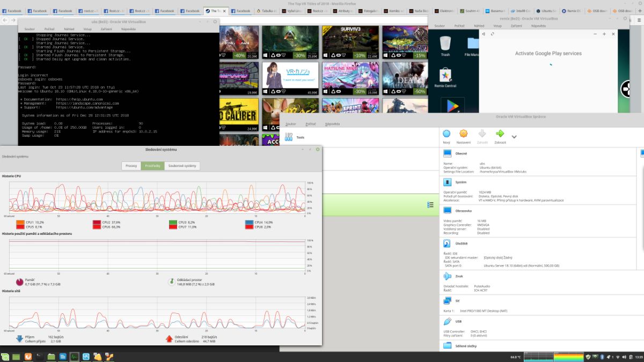Open Nastavení settings gear in VirtualBox
The width and height of the screenshot is (644, 362).
tap(464, 134)
